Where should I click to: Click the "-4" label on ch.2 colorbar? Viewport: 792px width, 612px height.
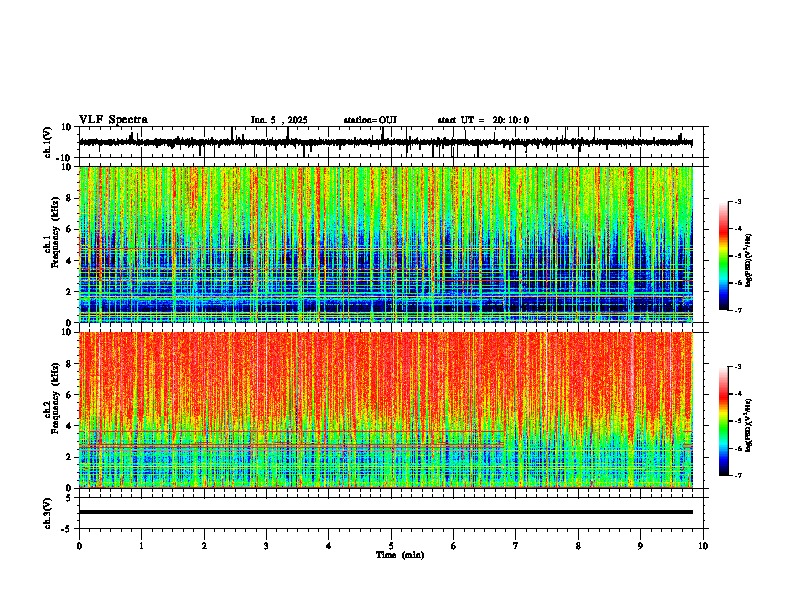(x=737, y=394)
